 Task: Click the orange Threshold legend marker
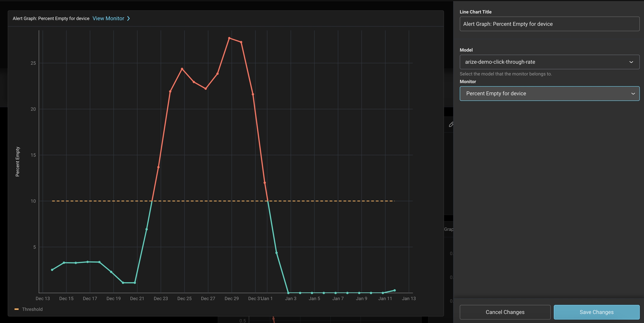click(x=16, y=309)
